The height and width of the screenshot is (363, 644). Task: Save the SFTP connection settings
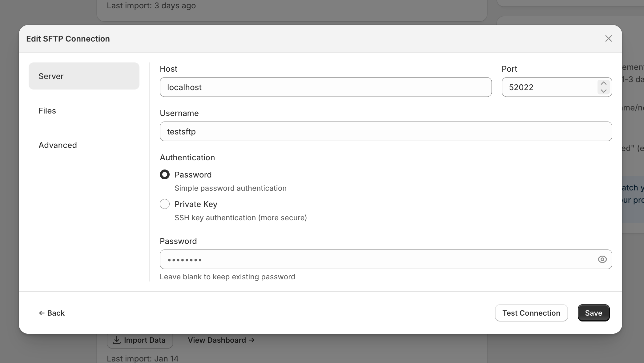click(594, 313)
